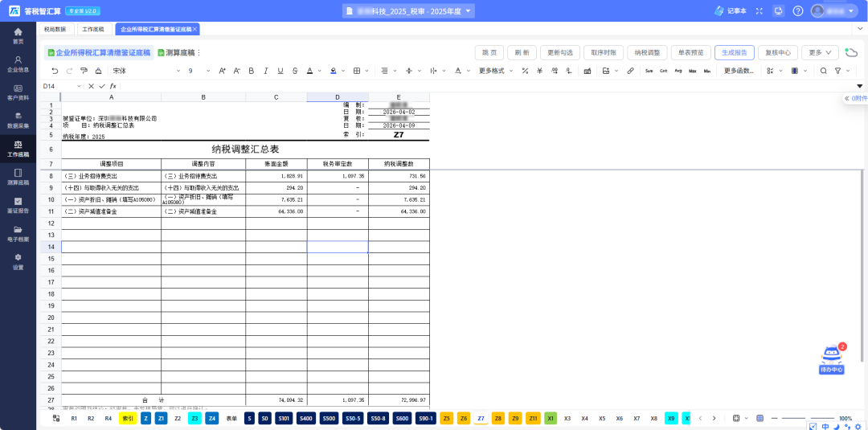Viewport: 868px width, 430px height.
Task: Click the 复核中心 button
Action: (x=778, y=52)
